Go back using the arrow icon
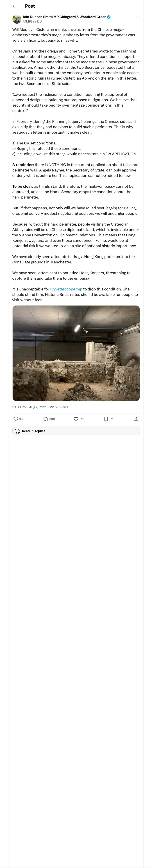This screenshot has height=868, width=152. 14,6
